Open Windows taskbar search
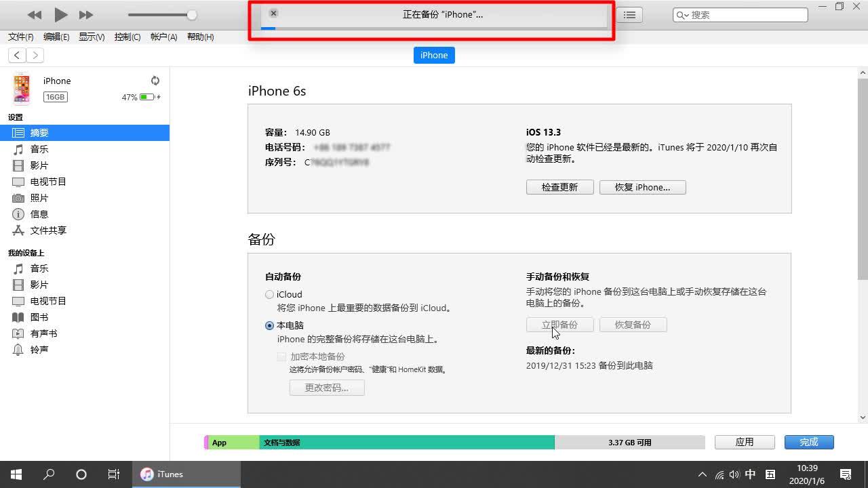Viewport: 868px width, 488px height. click(x=49, y=474)
